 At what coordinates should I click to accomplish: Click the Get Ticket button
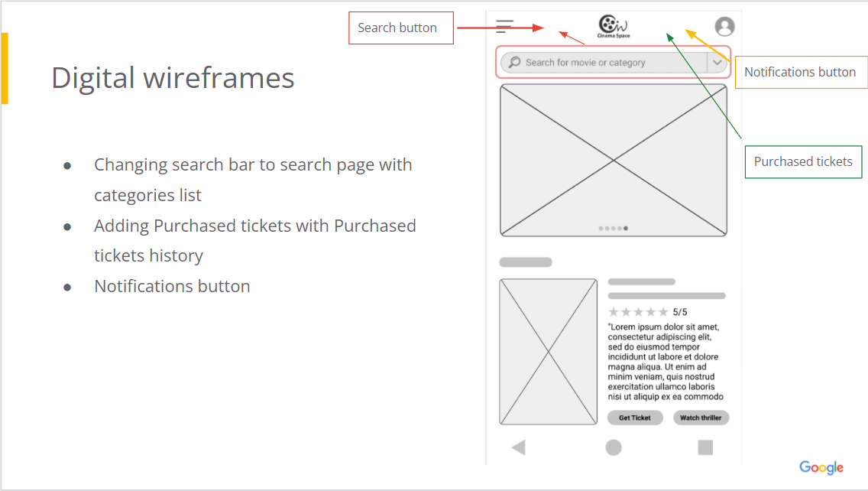pos(635,418)
